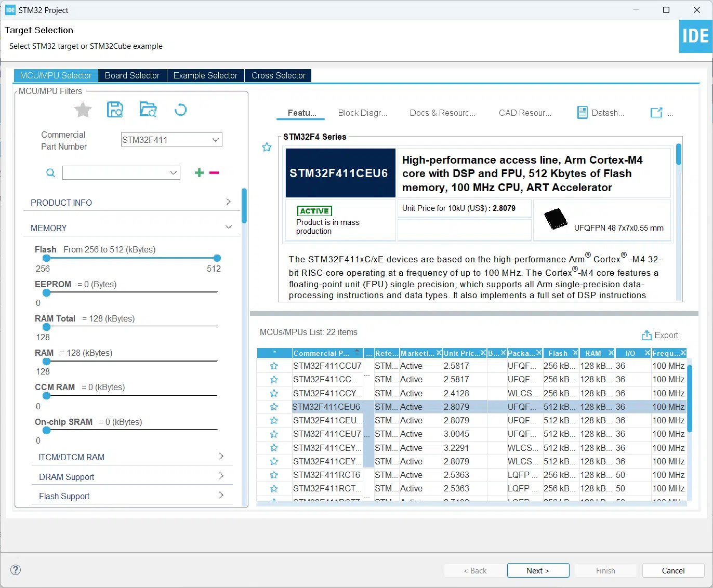Click the Cancel button
This screenshot has height=588, width=713.
tap(673, 570)
